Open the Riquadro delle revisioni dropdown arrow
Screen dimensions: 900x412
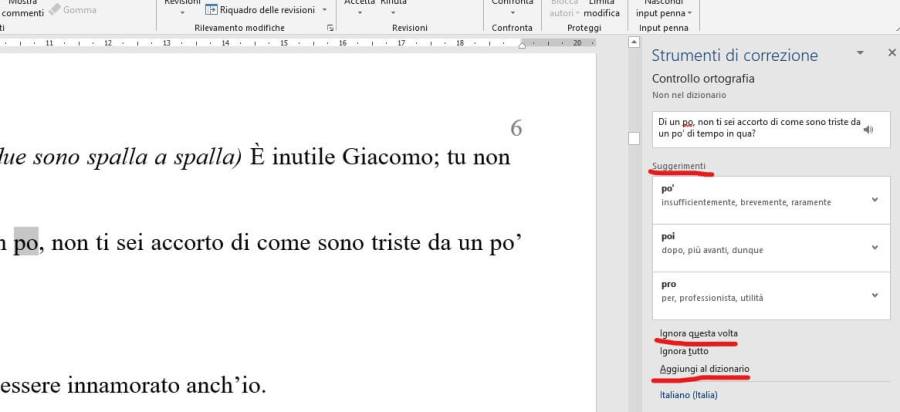pyautogui.click(x=324, y=9)
